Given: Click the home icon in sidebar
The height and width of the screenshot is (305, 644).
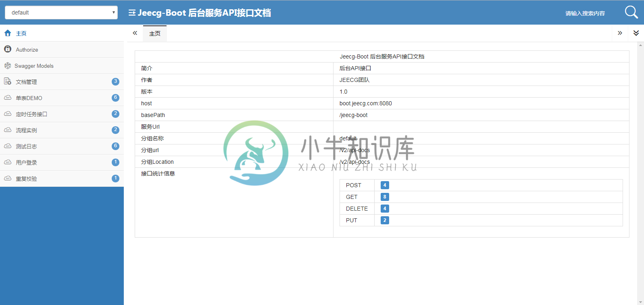Looking at the screenshot, I should tap(8, 33).
